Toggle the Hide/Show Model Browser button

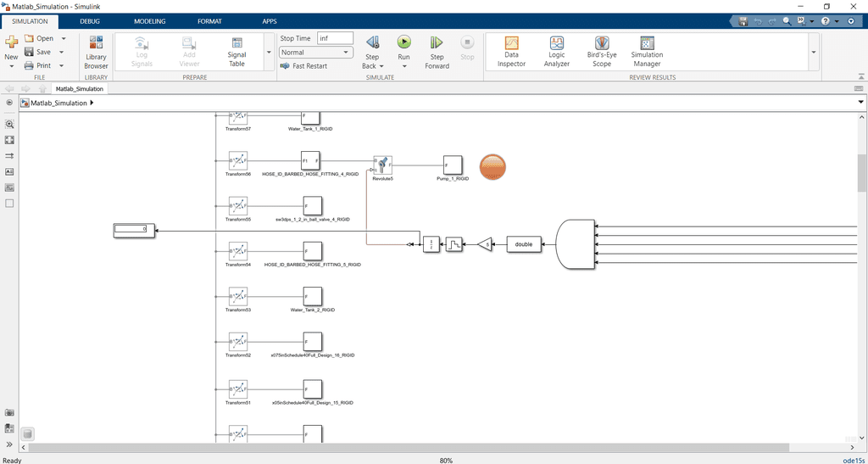tap(10, 103)
